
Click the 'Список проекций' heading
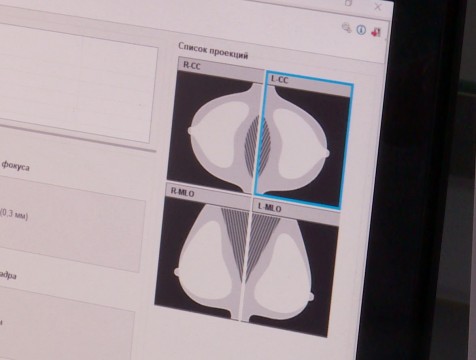click(x=213, y=51)
